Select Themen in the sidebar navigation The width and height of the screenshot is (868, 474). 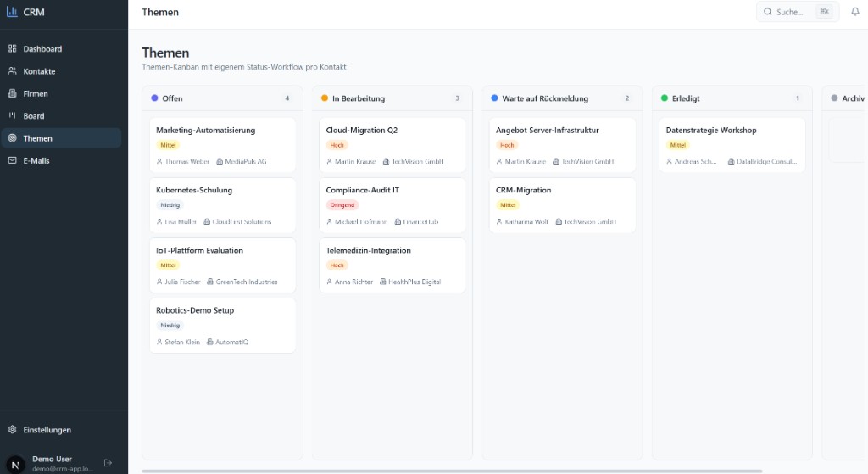point(37,138)
